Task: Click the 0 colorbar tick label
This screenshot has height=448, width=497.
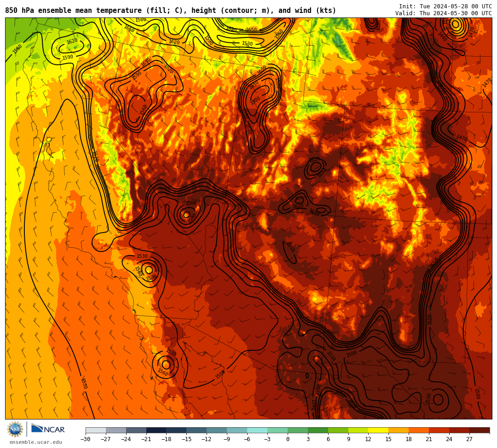Action: click(288, 439)
